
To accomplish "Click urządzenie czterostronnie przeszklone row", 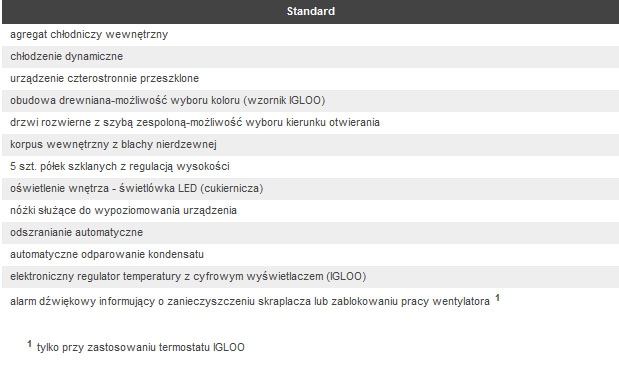I will tap(310, 79).
